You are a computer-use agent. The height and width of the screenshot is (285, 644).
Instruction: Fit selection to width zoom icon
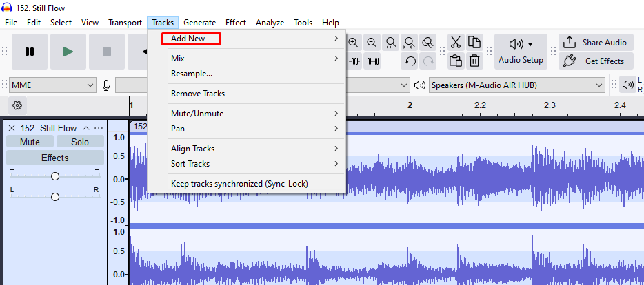point(390,42)
